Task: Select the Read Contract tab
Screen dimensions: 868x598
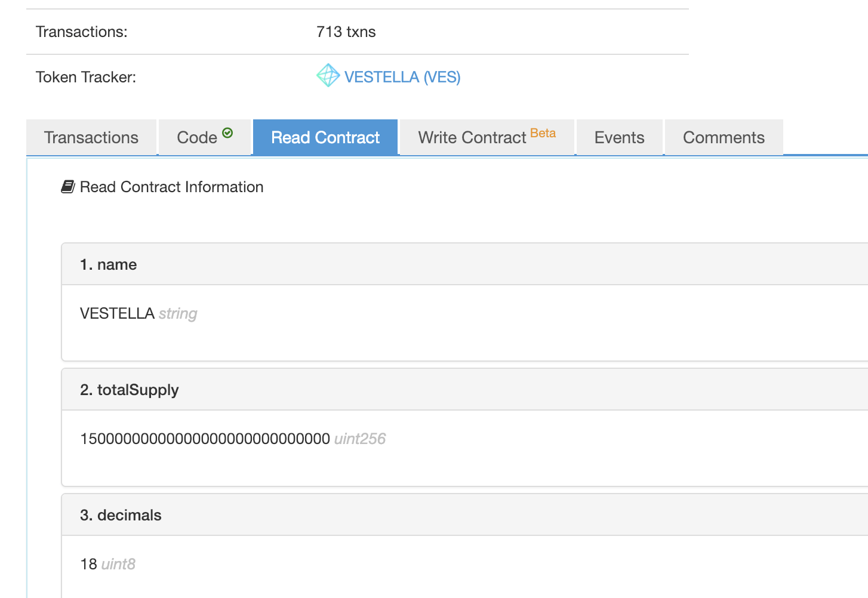Action: pos(325,137)
